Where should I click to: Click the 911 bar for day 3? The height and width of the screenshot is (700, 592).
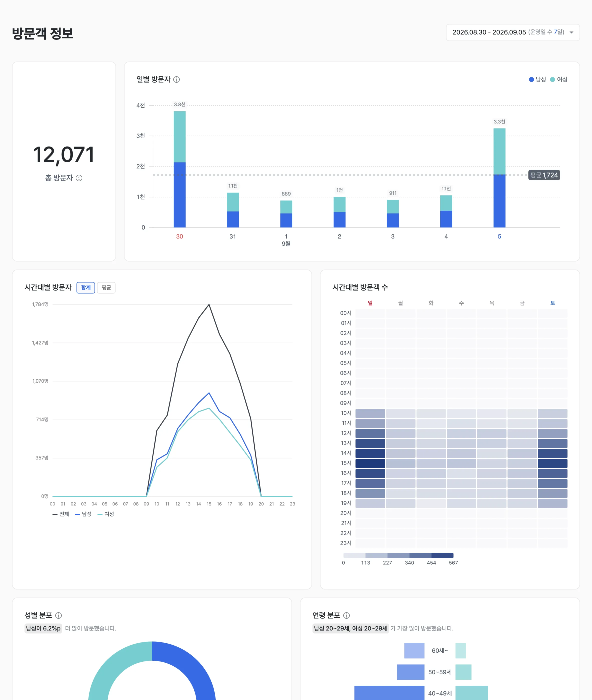[393, 214]
